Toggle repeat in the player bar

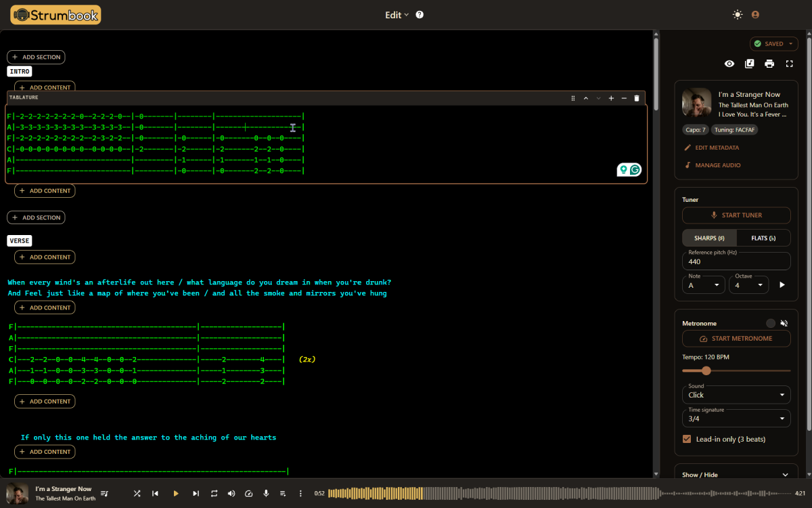click(214, 494)
